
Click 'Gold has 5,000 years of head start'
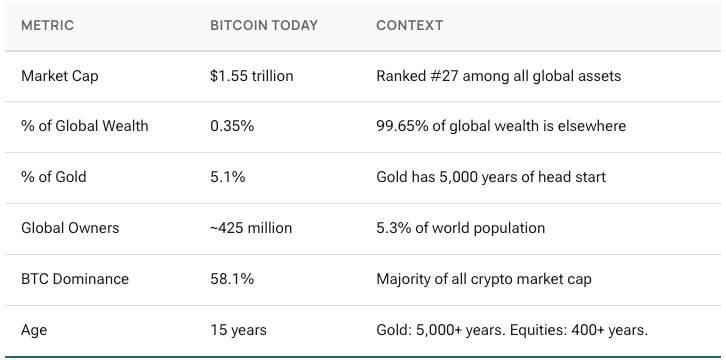click(x=491, y=177)
